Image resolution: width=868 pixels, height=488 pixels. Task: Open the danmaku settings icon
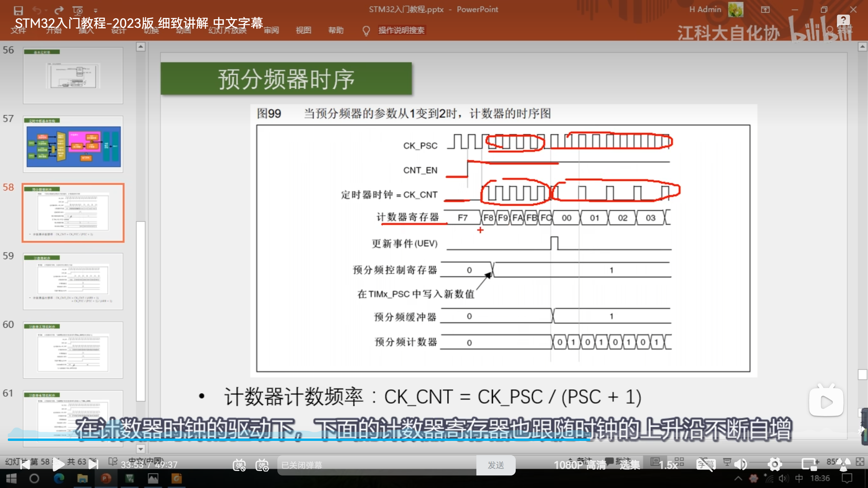[262, 465]
